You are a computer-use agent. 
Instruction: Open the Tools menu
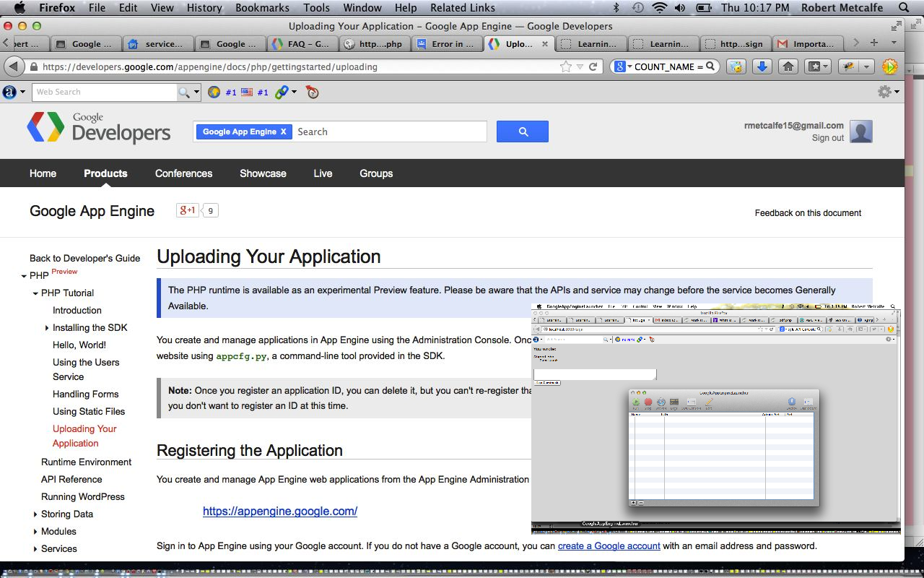coord(316,8)
